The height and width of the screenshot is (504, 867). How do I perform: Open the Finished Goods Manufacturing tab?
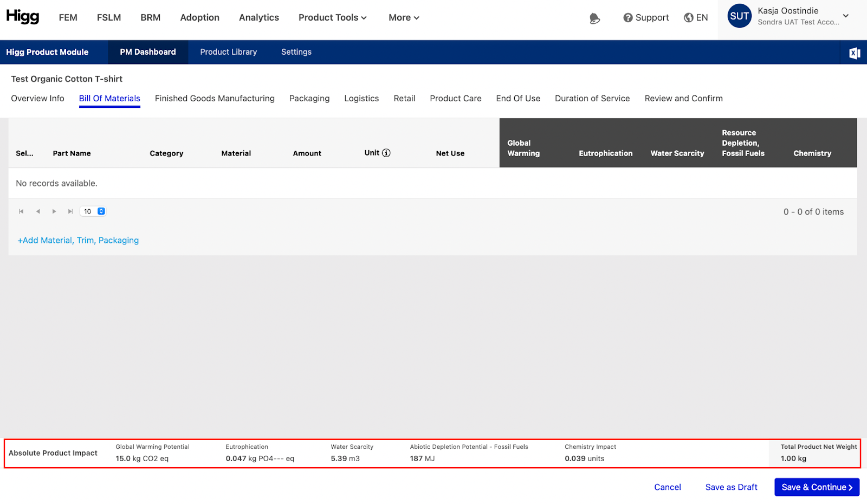click(215, 98)
